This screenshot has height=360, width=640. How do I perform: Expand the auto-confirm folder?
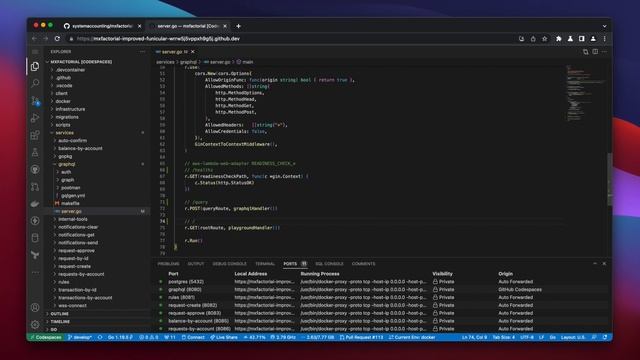(72, 140)
